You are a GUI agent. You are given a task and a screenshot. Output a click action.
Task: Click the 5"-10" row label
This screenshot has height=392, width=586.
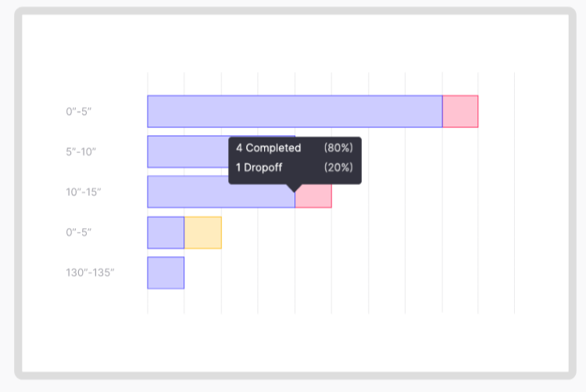tap(81, 151)
